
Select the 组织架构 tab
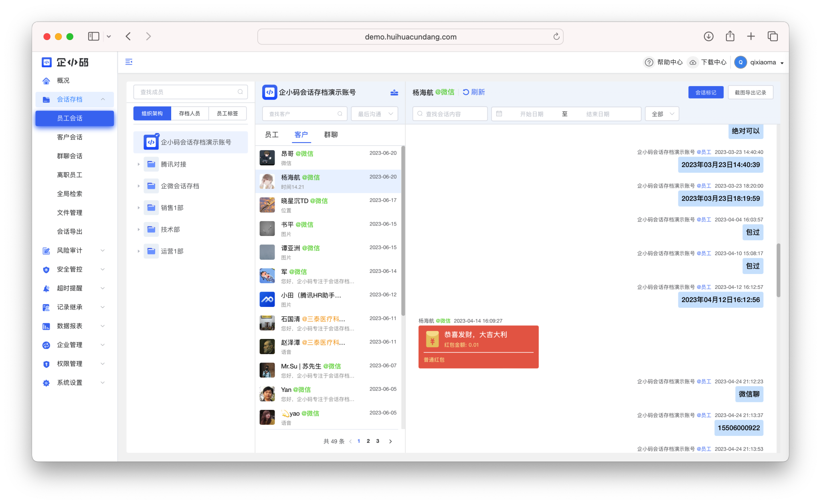coord(152,113)
